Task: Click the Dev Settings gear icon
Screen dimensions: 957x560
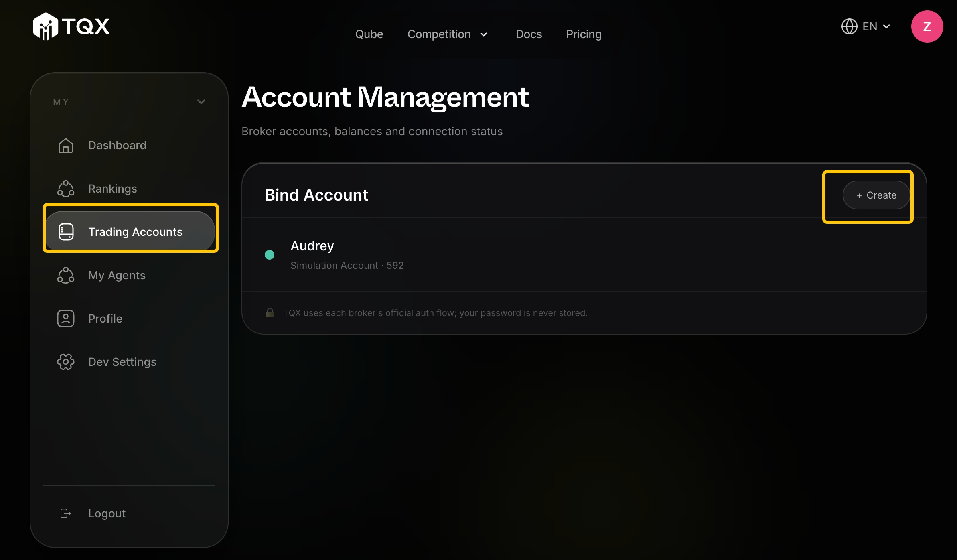Action: pyautogui.click(x=66, y=362)
